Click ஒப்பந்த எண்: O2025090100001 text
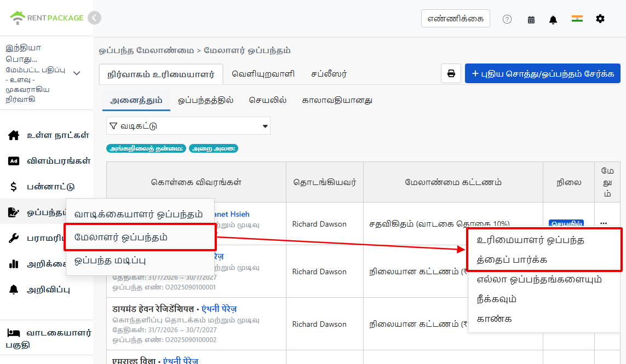 (164, 287)
